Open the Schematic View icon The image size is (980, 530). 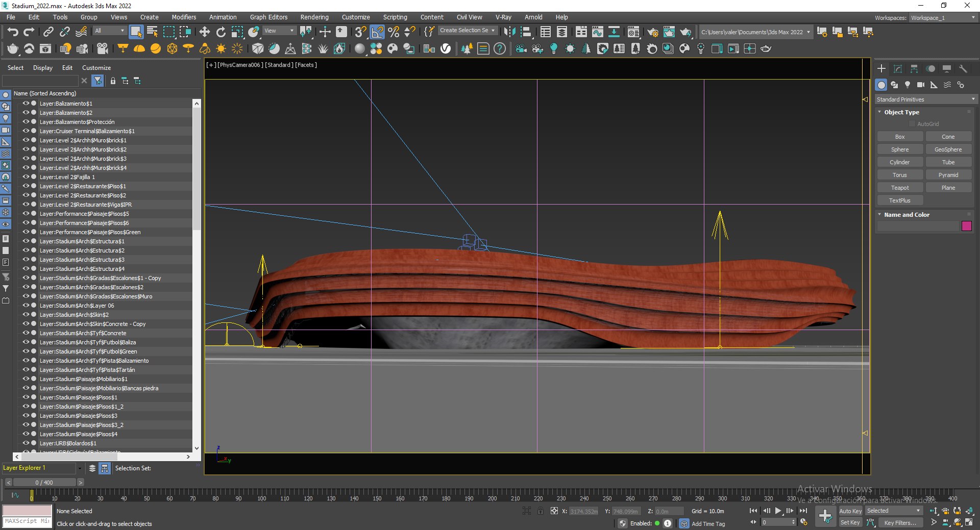(614, 32)
